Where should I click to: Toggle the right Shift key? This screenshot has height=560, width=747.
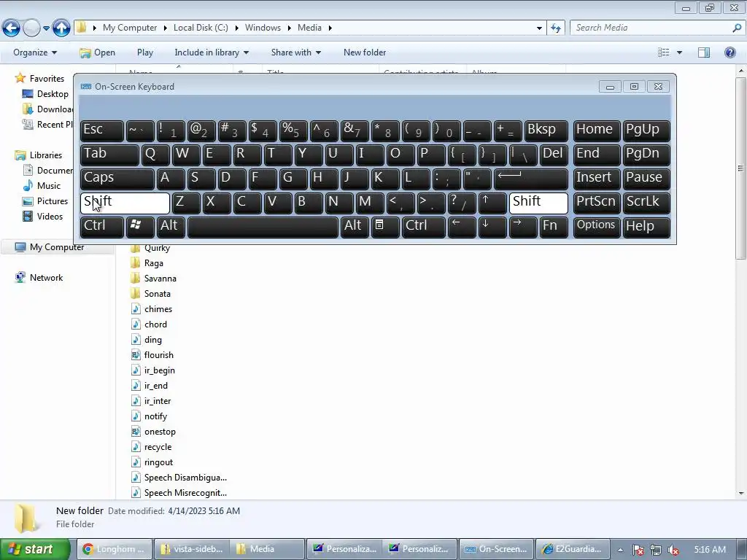click(x=538, y=203)
